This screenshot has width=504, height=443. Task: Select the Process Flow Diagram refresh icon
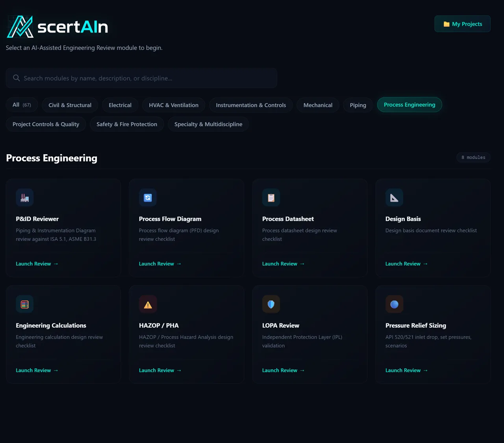148,198
